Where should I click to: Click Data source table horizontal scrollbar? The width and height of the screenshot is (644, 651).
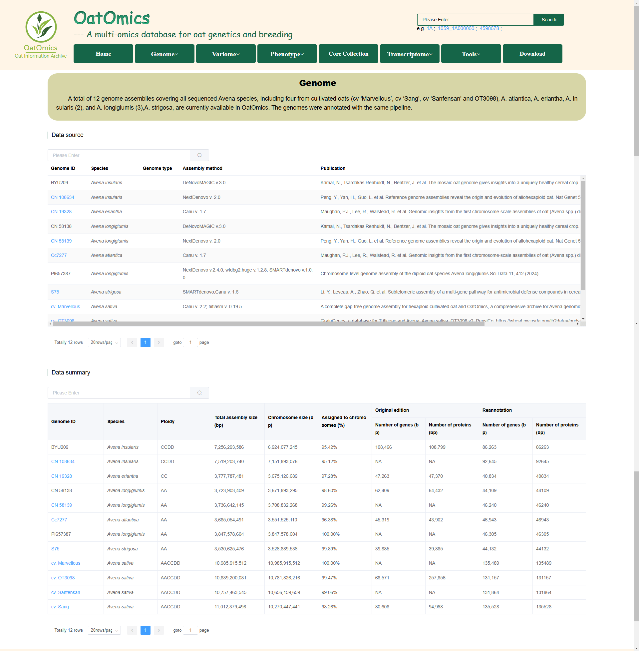[268, 324]
